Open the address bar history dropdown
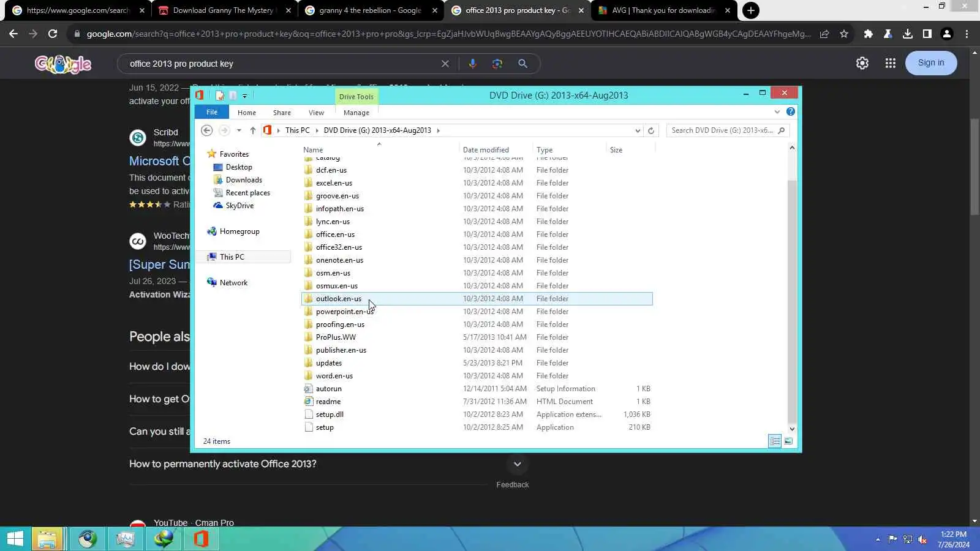This screenshot has height=551, width=980. (x=638, y=130)
